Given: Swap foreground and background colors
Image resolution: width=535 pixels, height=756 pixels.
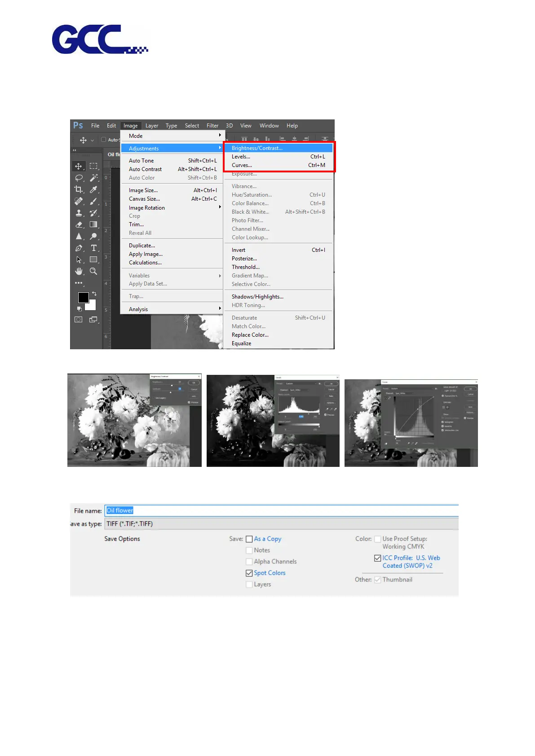Looking at the screenshot, I should pos(94,294).
